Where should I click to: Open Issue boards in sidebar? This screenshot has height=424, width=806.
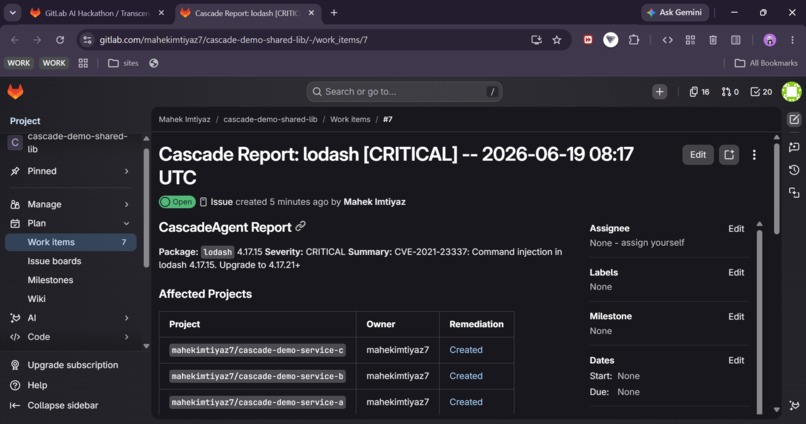(54, 261)
